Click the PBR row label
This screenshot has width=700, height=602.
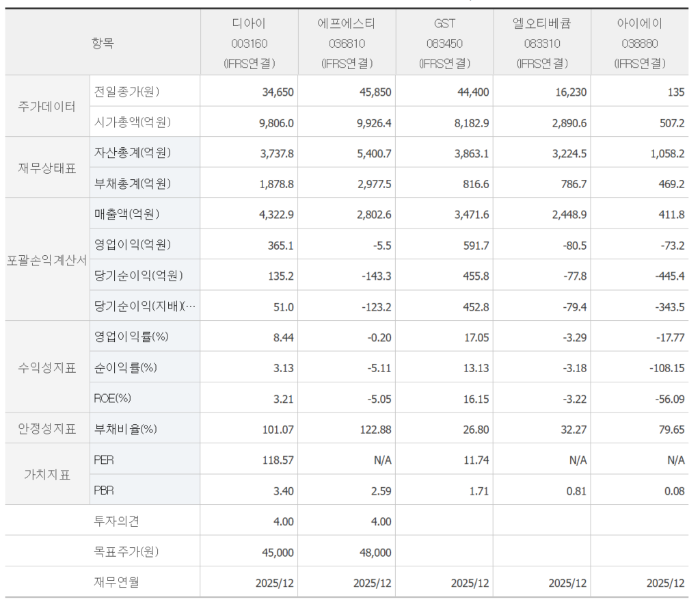click(x=104, y=490)
